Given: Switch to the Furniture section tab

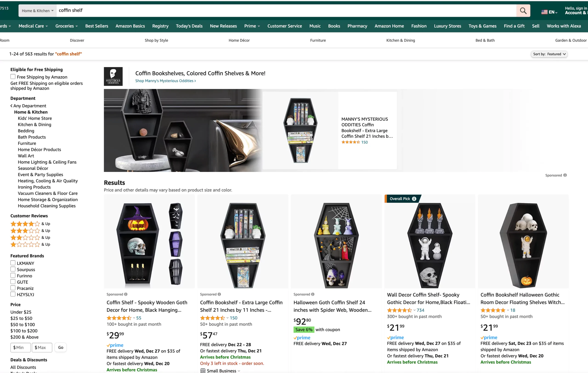Looking at the screenshot, I should [x=318, y=40].
